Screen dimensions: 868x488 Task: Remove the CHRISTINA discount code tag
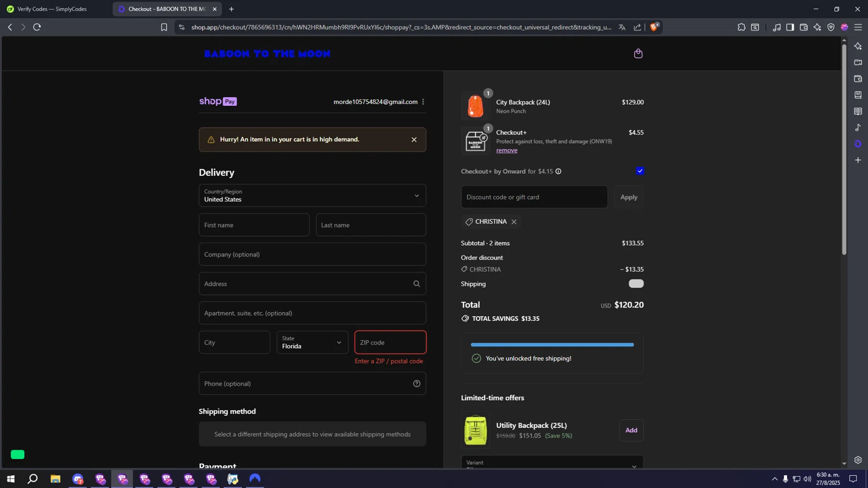[x=514, y=222]
